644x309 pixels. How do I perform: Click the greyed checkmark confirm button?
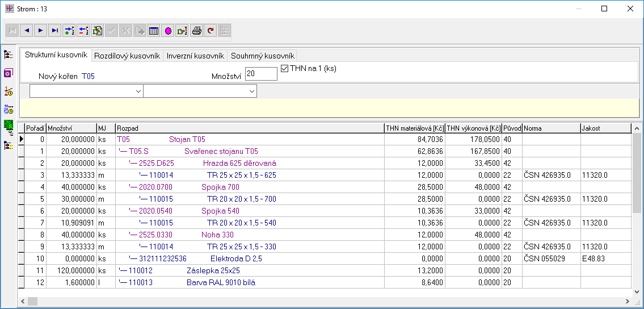click(x=111, y=31)
